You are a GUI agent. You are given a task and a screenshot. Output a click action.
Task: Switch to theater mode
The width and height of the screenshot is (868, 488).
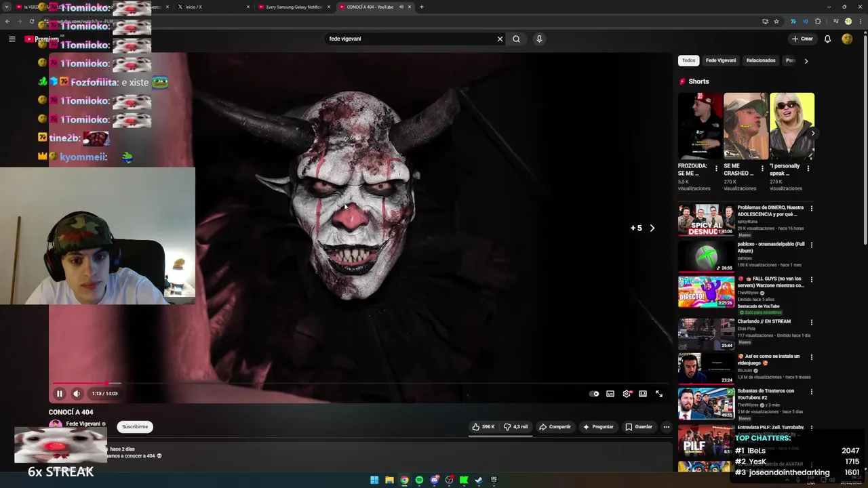click(x=643, y=394)
